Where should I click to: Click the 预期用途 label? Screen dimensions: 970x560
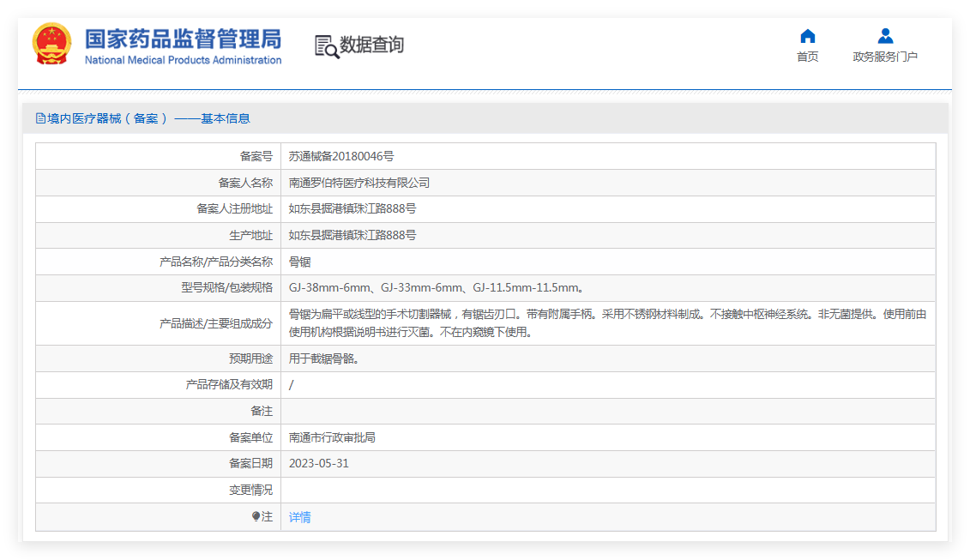pos(250,358)
